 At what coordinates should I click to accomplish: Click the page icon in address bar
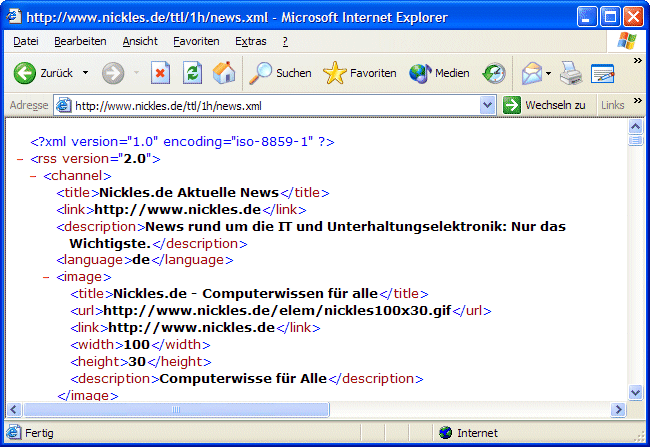pyautogui.click(x=63, y=105)
